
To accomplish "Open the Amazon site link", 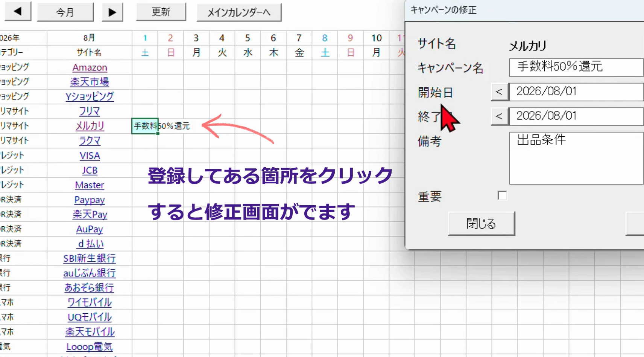I will click(90, 67).
